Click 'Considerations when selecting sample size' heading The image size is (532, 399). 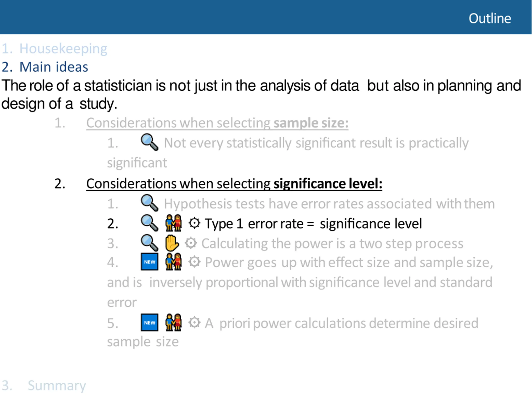217,123
